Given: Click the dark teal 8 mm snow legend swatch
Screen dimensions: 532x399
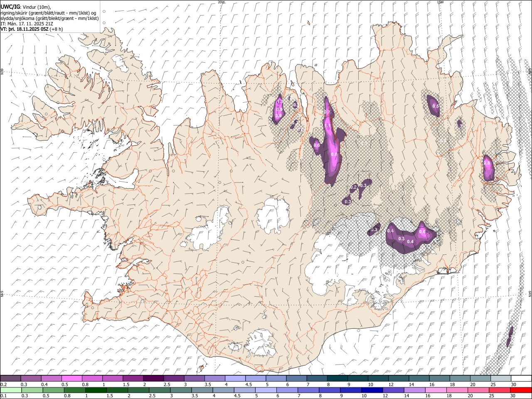Looking at the screenshot, I should 337,379.
